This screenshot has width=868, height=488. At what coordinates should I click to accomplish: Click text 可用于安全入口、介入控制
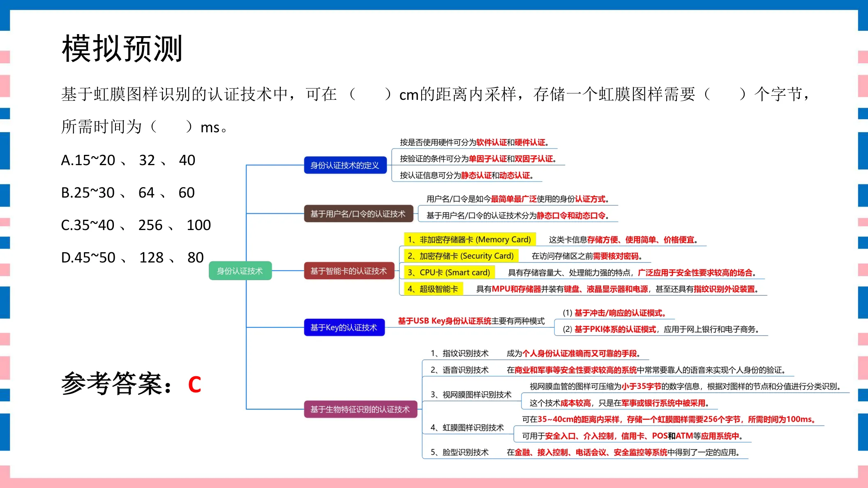[x=632, y=435]
